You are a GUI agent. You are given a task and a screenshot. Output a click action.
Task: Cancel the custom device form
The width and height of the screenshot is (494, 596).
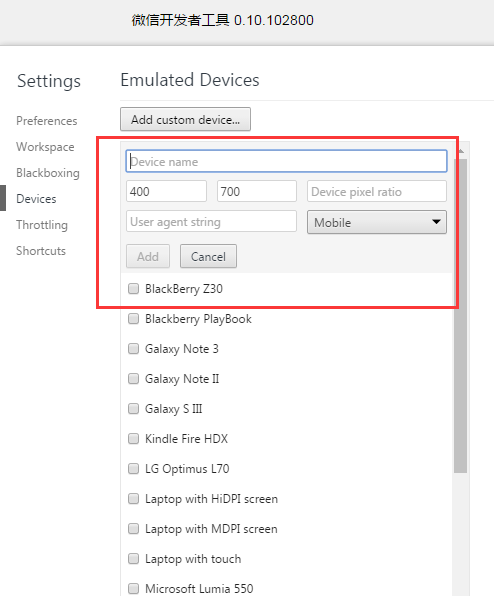208,256
